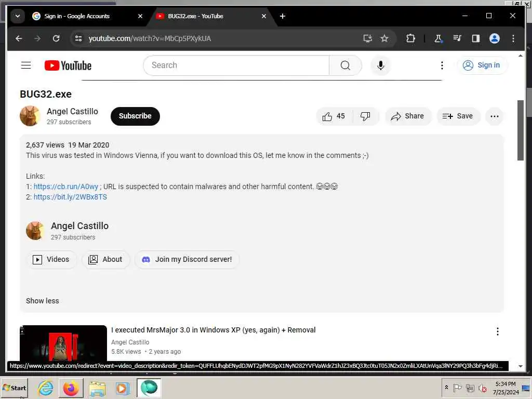Viewport: 532px width, 399px height.
Task: Open Windows Media Player taskbar icon
Action: pos(123,388)
